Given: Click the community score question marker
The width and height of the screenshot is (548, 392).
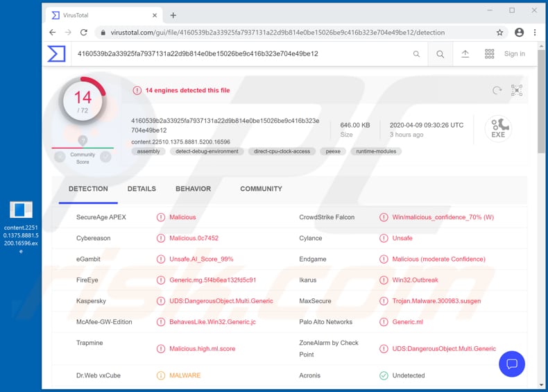Looking at the screenshot, I should point(83,140).
